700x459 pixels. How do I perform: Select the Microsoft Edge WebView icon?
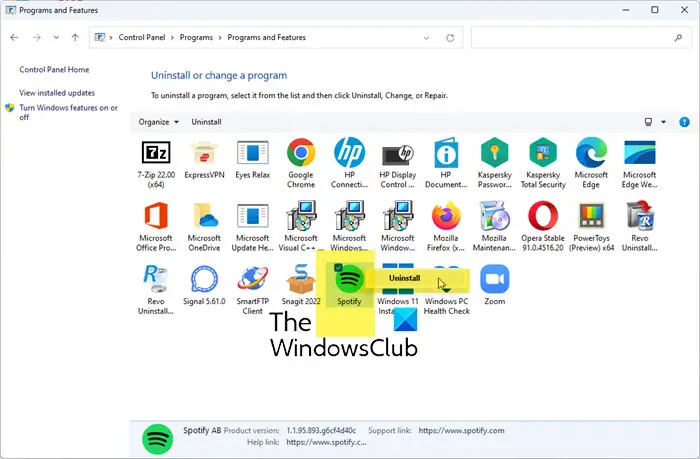tap(639, 153)
